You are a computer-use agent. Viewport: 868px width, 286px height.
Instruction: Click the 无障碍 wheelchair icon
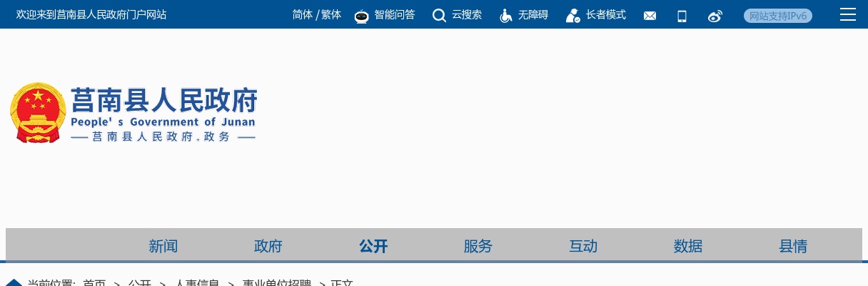pos(505,16)
